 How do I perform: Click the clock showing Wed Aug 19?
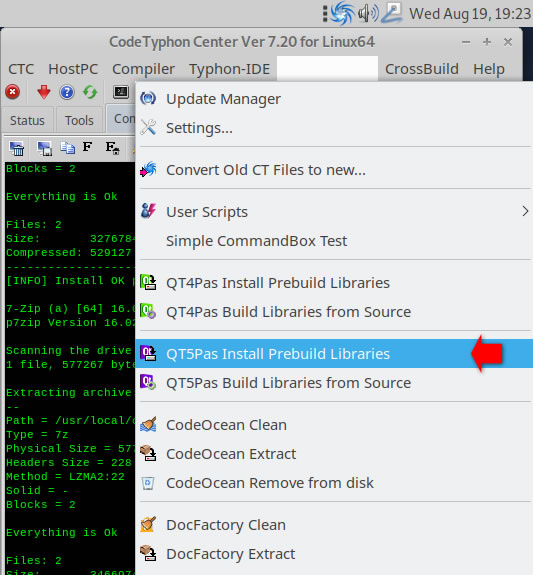click(470, 14)
